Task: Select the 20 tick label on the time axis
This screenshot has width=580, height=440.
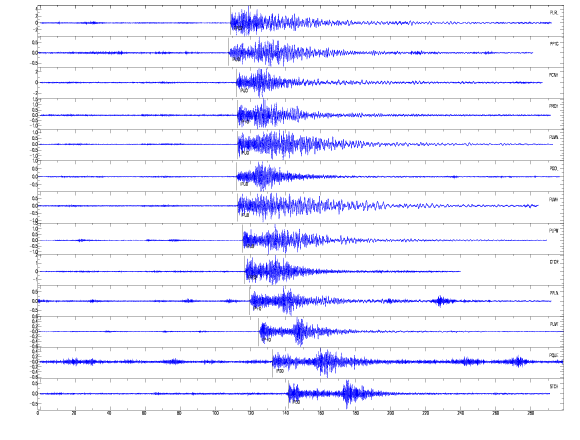Action: pyautogui.click(x=74, y=413)
